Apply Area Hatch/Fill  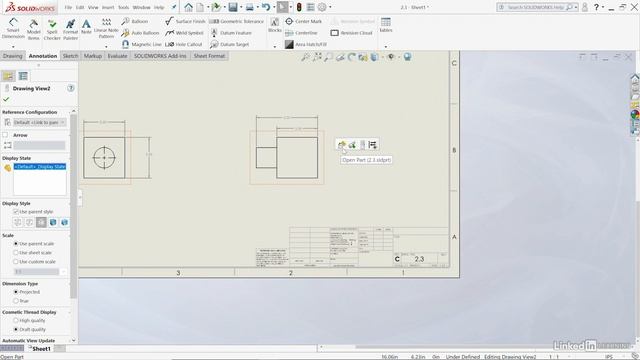point(306,44)
